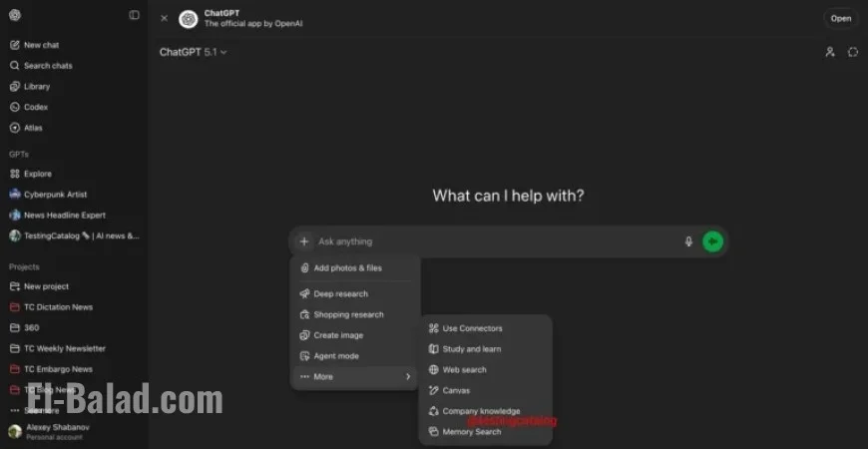The height and width of the screenshot is (449, 868).
Task: Select Web search in submenu
Action: [x=486, y=370]
